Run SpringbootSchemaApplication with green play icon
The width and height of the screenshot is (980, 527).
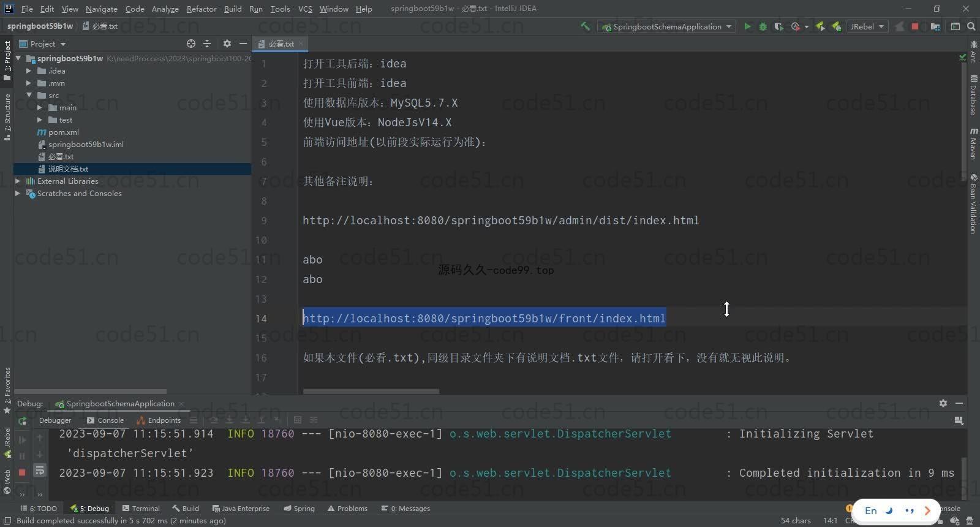coord(747,26)
